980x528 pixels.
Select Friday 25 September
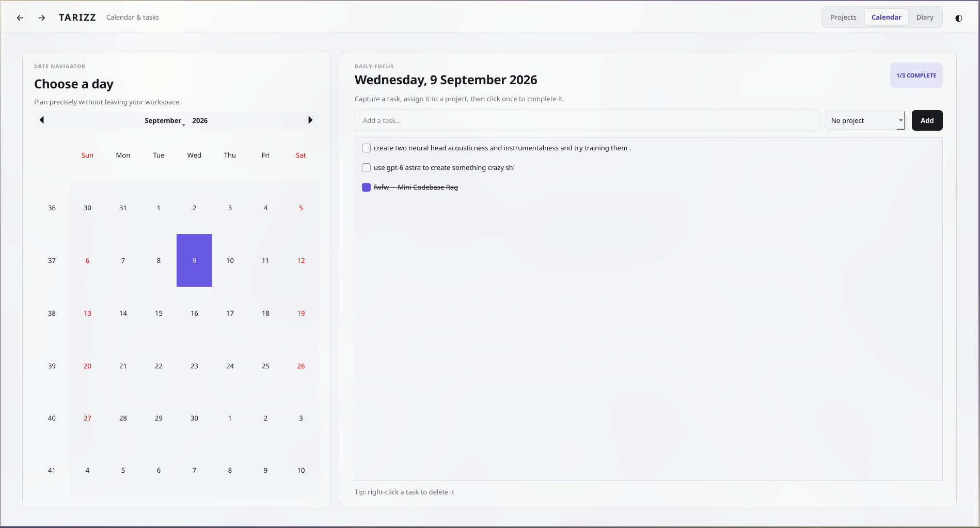tap(265, 366)
